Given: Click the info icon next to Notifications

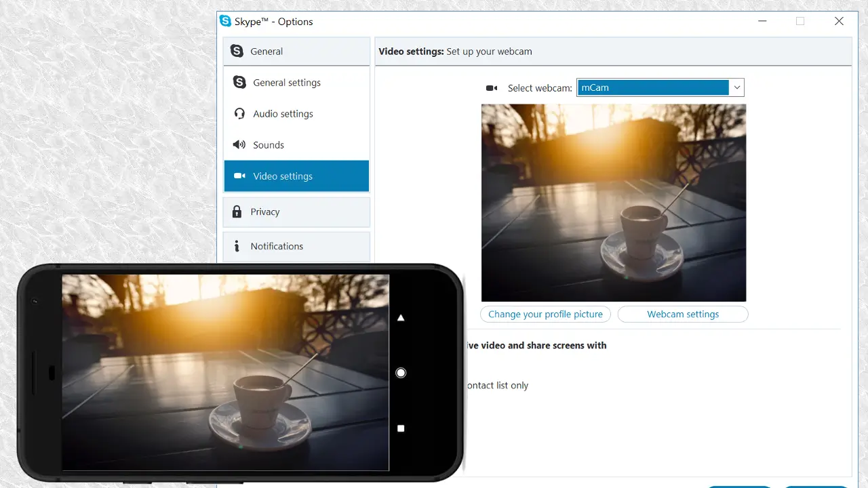Looking at the screenshot, I should pyautogui.click(x=237, y=246).
